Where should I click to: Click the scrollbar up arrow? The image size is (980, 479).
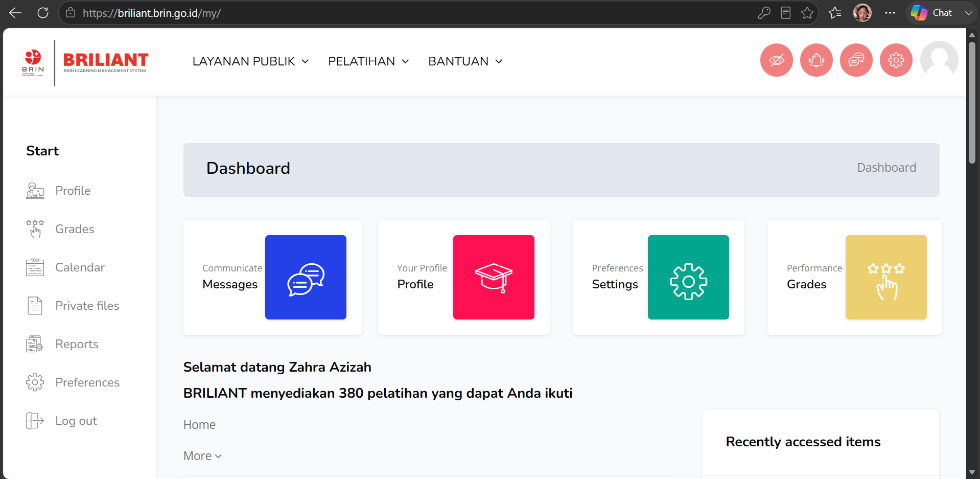click(x=972, y=35)
